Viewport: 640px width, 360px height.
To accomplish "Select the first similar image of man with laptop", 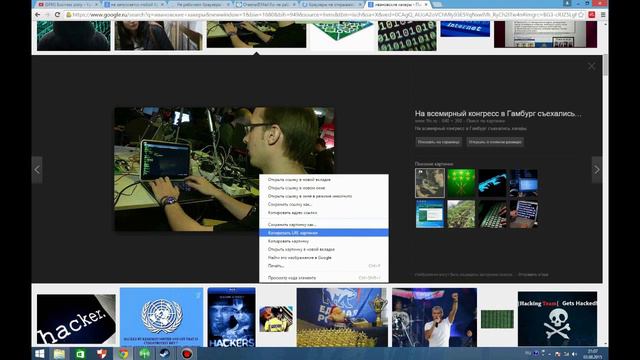I will coord(430,183).
